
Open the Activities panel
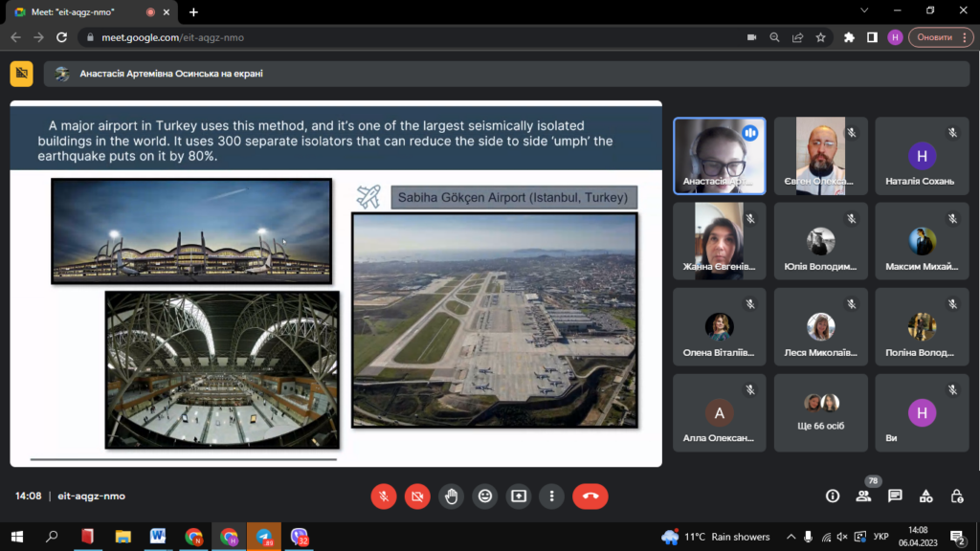(x=925, y=496)
